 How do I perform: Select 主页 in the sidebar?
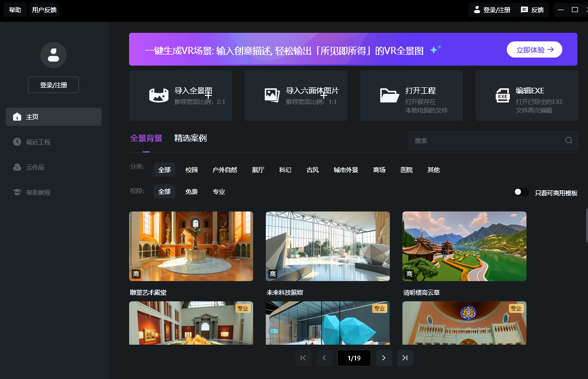(x=53, y=117)
